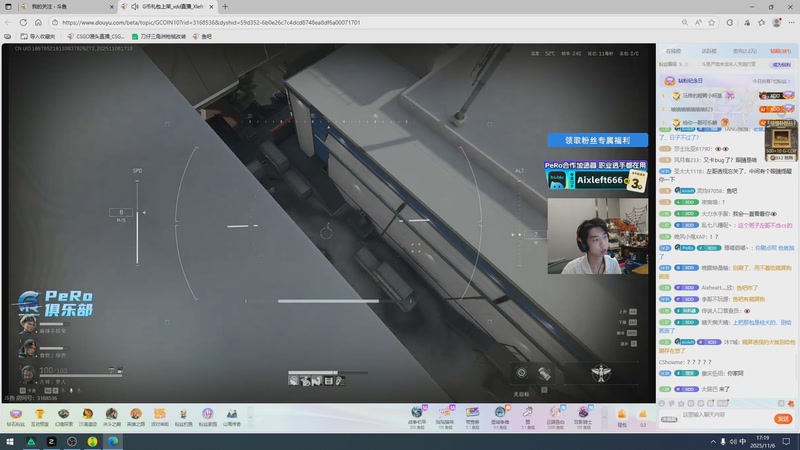
Task: Click the streamer webcam overlay
Action: [x=597, y=236]
